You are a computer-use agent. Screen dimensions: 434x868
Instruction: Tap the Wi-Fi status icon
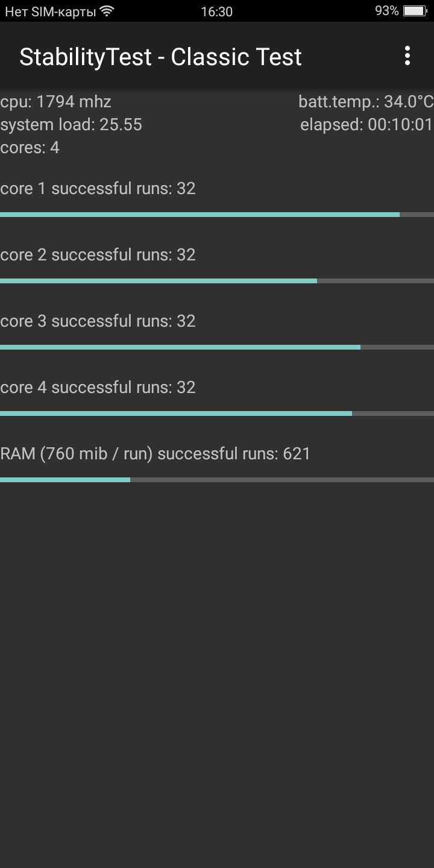pyautogui.click(x=107, y=11)
